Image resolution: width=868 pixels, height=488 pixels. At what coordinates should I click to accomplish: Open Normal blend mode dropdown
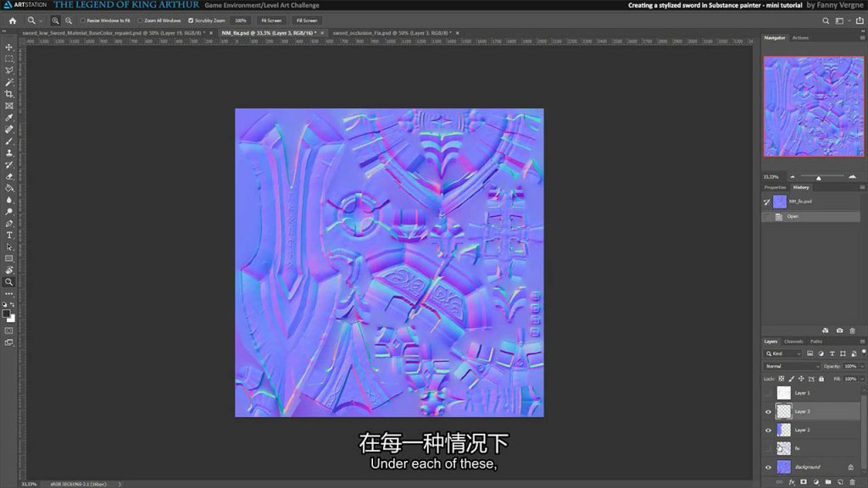tap(793, 366)
